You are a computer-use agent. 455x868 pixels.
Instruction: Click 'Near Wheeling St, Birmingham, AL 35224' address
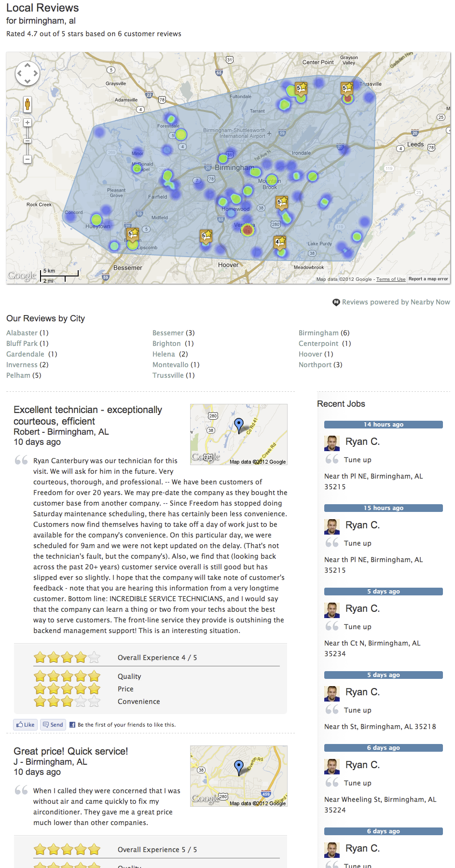coord(380,805)
